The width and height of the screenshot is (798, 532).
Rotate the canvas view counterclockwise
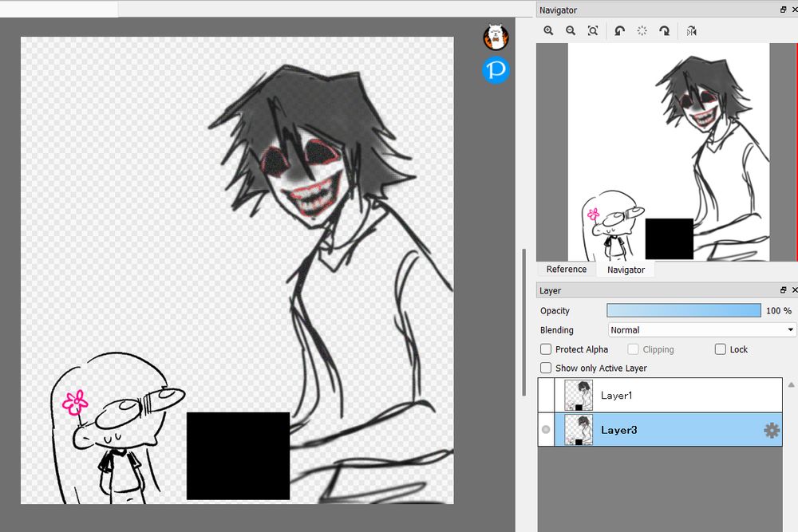tap(619, 31)
